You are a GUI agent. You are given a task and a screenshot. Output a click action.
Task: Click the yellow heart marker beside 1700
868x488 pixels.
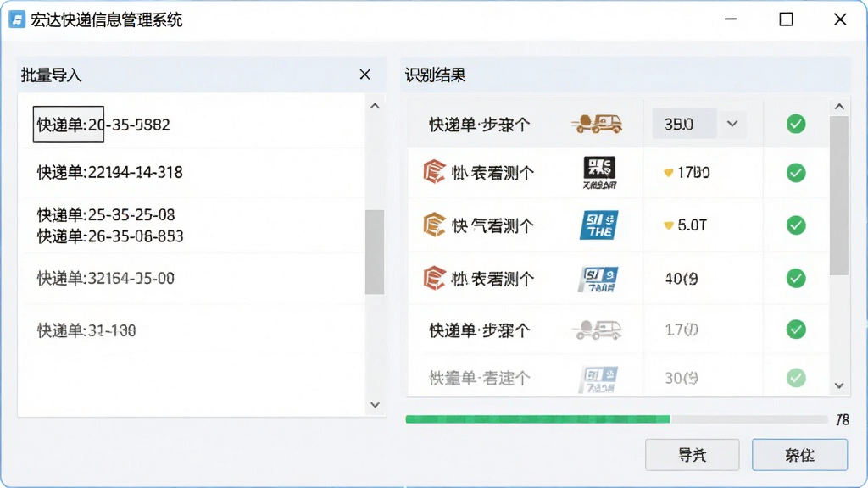[x=668, y=173]
